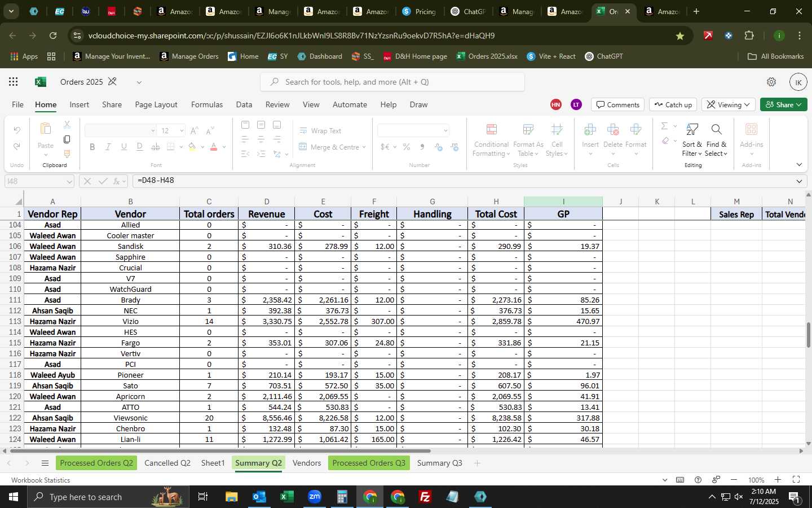This screenshot has width=812, height=508.
Task: Toggle Strikethrough formatting
Action: 156,147
